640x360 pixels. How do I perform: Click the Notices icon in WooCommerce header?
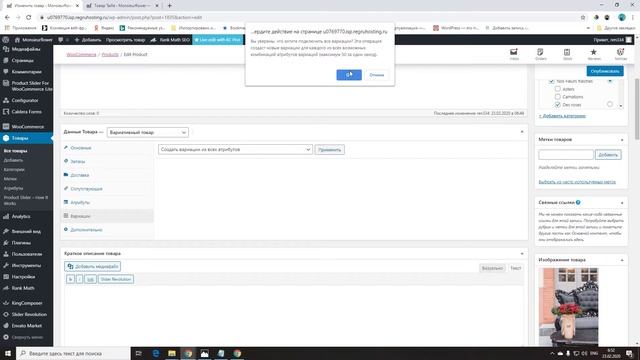pyautogui.click(x=620, y=54)
